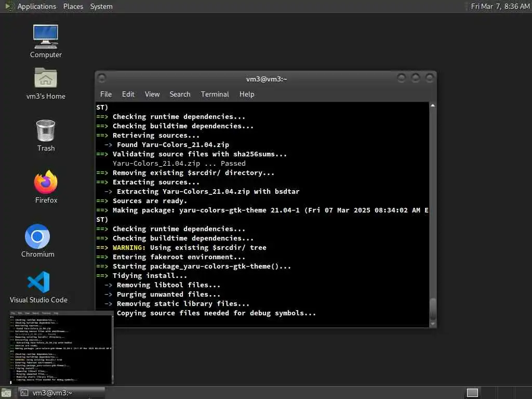Launch Firefox from the desktop
532x399 pixels.
pos(46,187)
